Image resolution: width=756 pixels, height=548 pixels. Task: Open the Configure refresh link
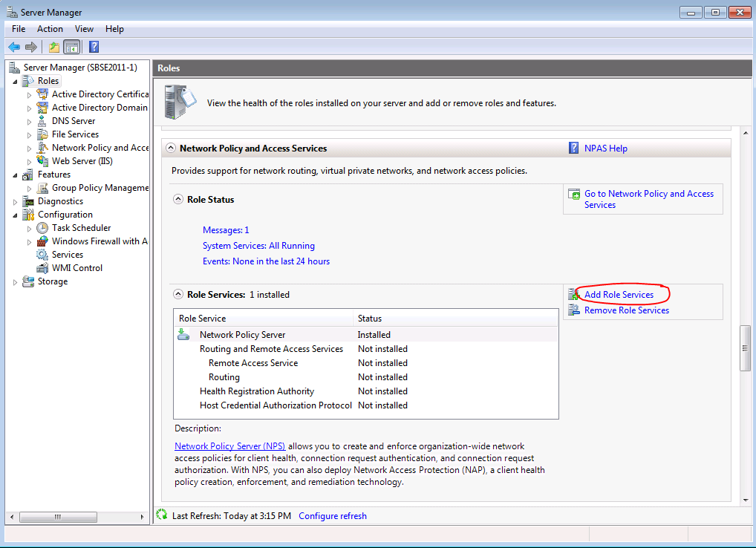pyautogui.click(x=332, y=516)
